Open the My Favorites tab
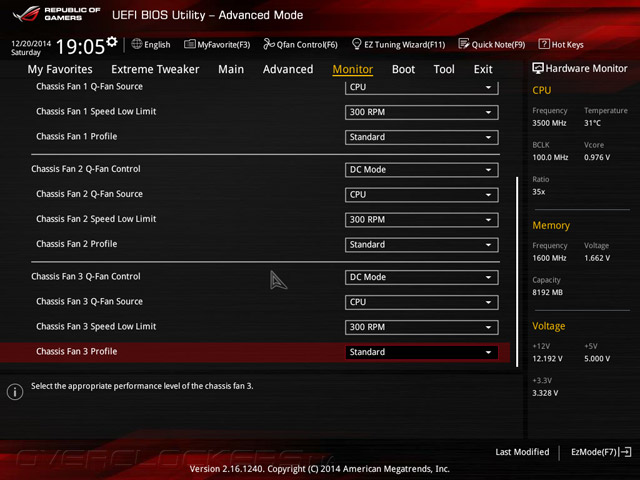This screenshot has width=640, height=480. [x=60, y=69]
